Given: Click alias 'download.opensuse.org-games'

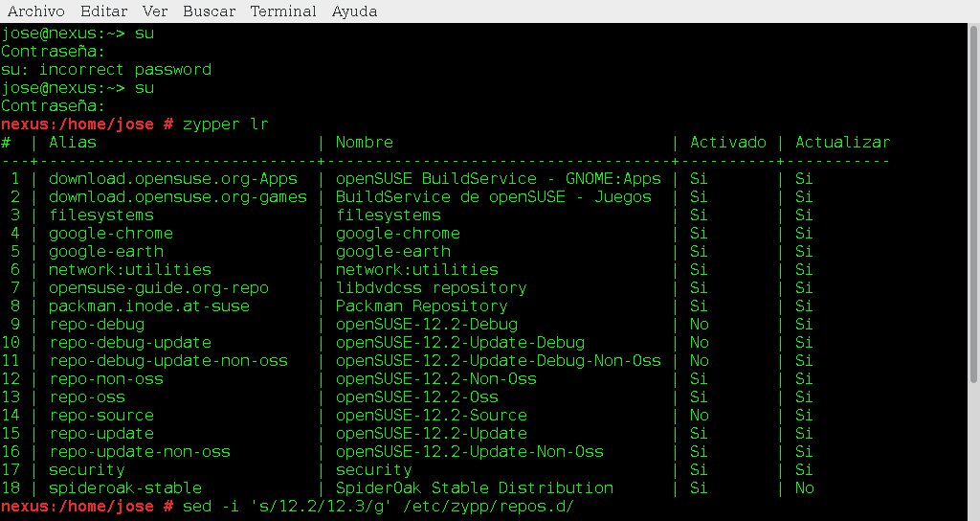Looking at the screenshot, I should (178, 197).
